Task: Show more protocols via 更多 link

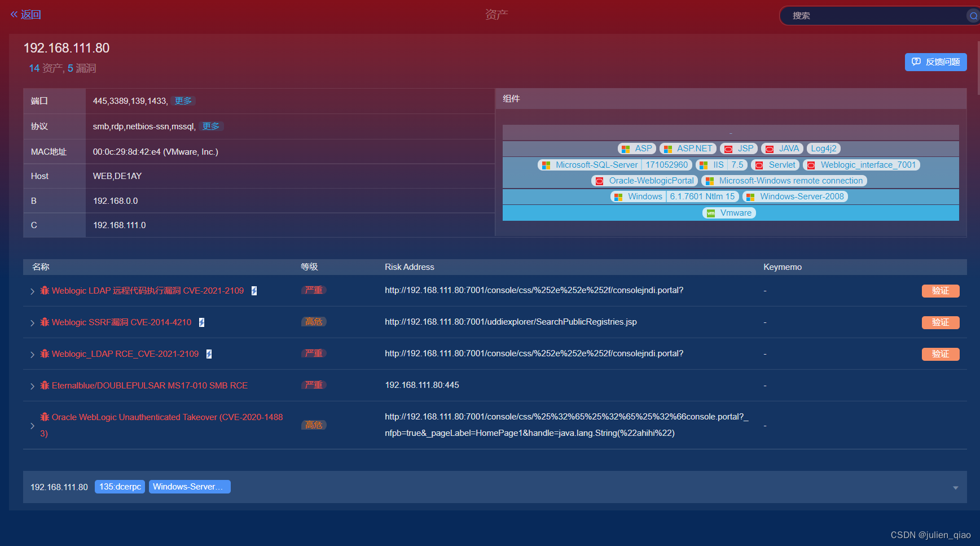Action: (211, 126)
